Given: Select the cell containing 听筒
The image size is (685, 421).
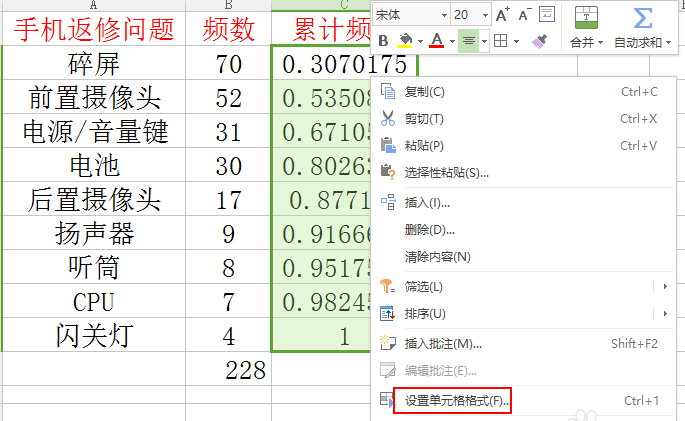Looking at the screenshot, I should point(94,267).
